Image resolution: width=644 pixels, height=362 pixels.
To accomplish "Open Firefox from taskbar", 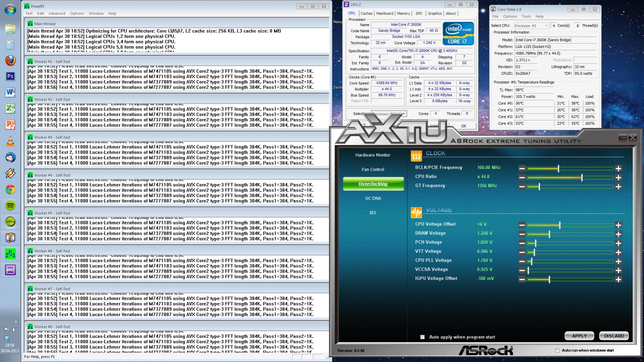I will [x=10, y=61].
